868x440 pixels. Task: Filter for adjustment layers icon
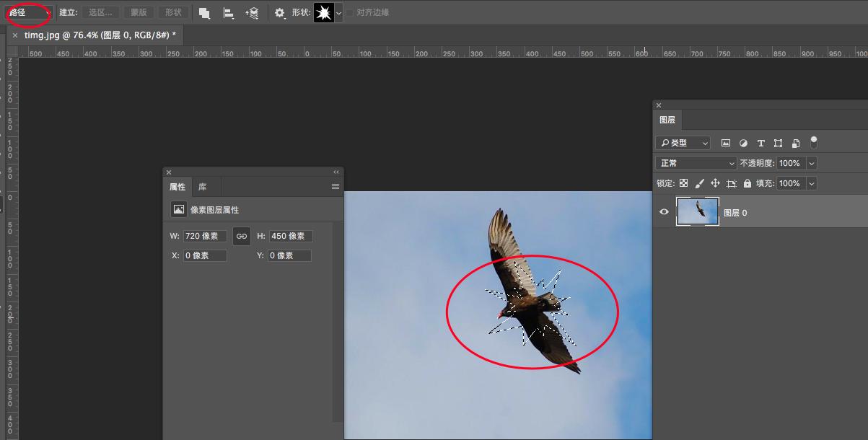743,144
